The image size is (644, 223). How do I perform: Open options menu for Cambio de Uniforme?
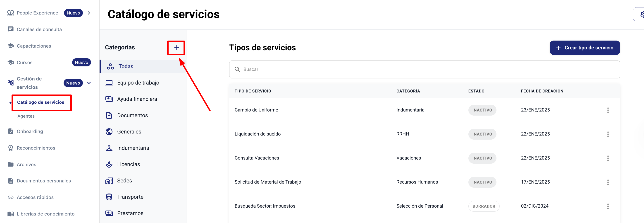(x=608, y=110)
